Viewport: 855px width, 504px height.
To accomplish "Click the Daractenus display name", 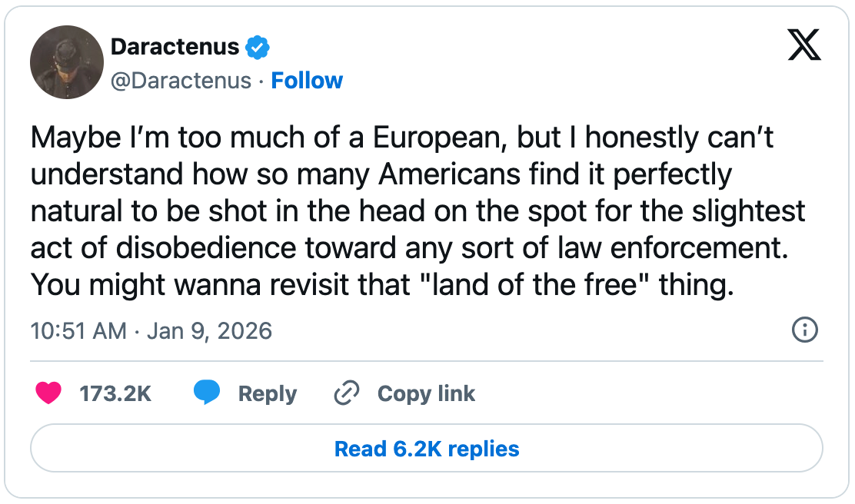I will 173,46.
